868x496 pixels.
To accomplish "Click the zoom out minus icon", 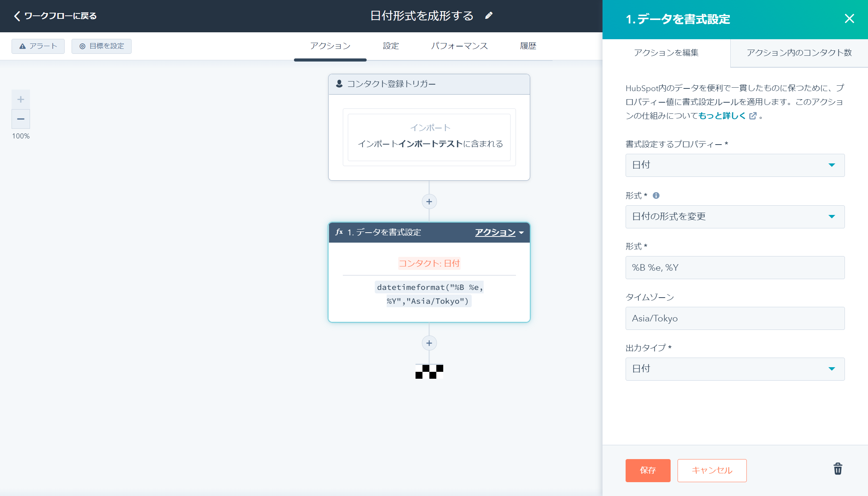I will (x=21, y=119).
